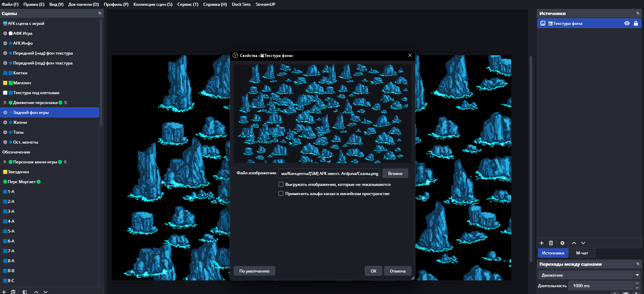Open the Dock Sets menu

click(x=241, y=4)
